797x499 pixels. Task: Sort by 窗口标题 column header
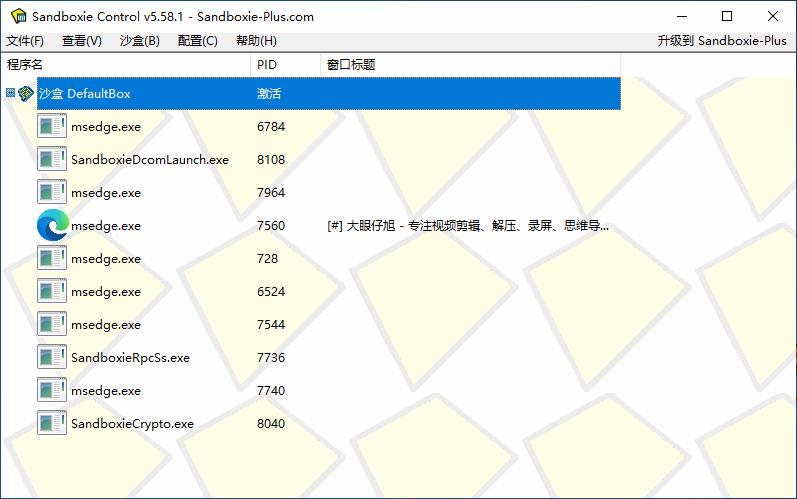(471, 65)
